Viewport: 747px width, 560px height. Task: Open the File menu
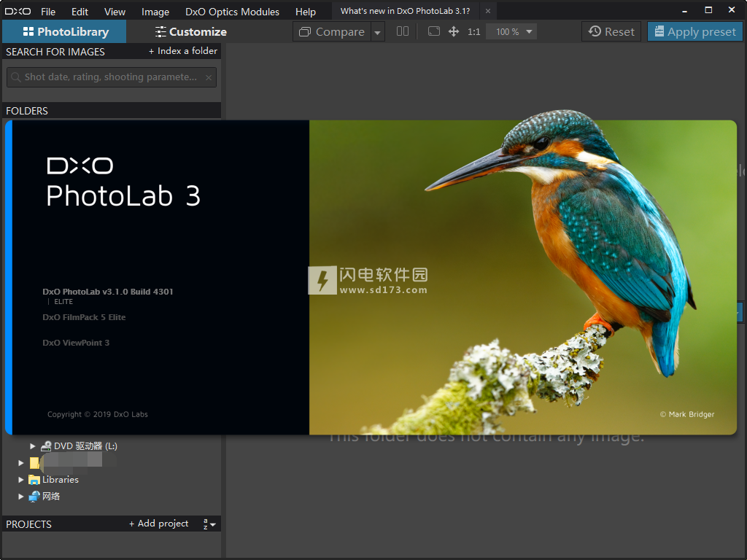(47, 12)
